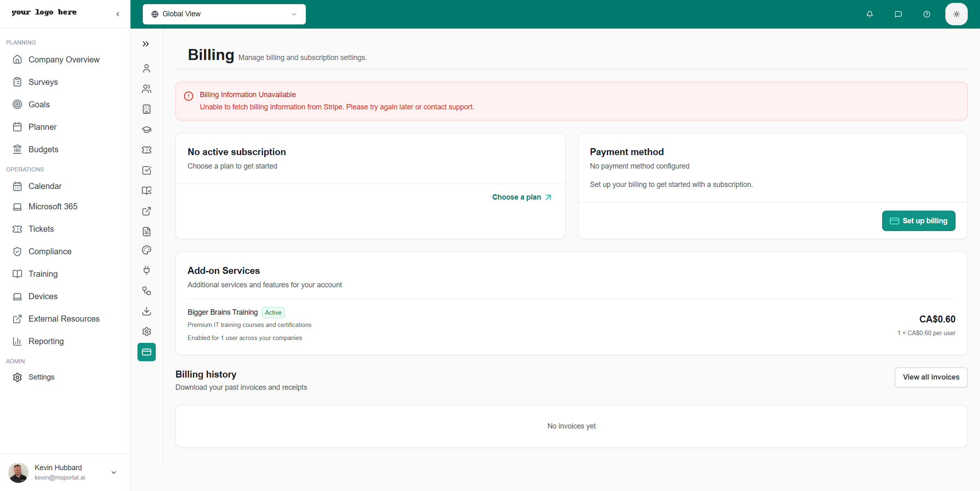
Task: Expand the Kevin Hubbard user menu
Action: click(114, 472)
